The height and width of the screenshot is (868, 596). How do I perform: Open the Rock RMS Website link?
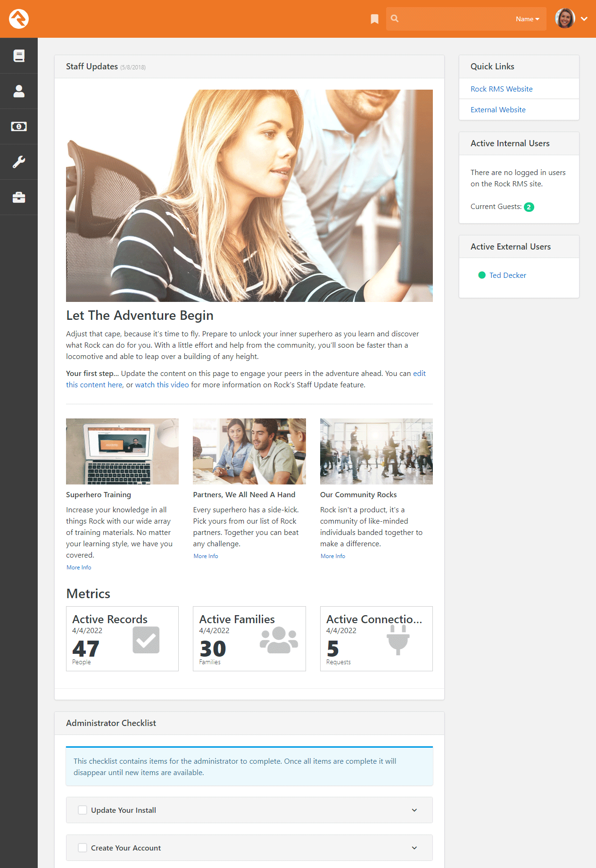tap(502, 89)
